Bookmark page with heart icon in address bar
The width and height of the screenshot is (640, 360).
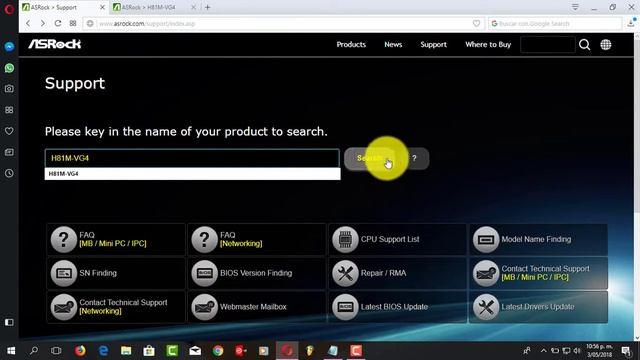[476, 24]
